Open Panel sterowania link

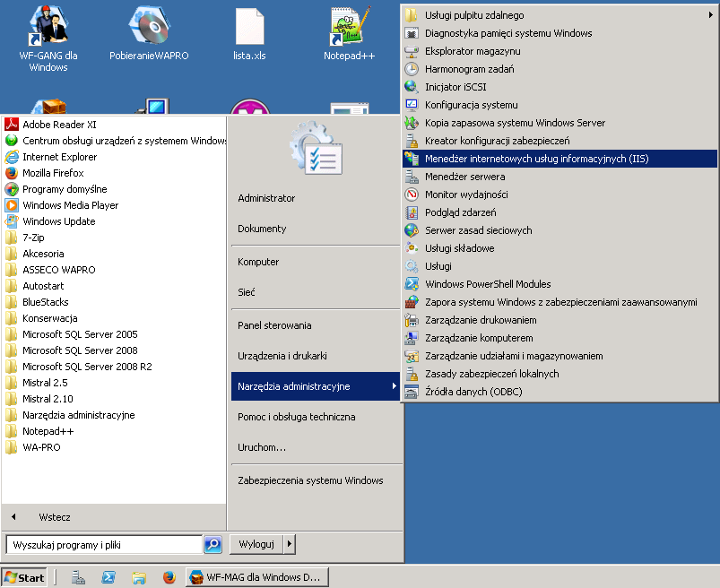[x=316, y=325]
